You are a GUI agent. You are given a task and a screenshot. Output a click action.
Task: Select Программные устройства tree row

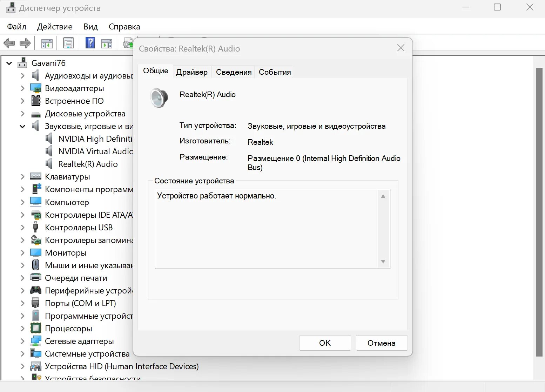[x=89, y=316]
